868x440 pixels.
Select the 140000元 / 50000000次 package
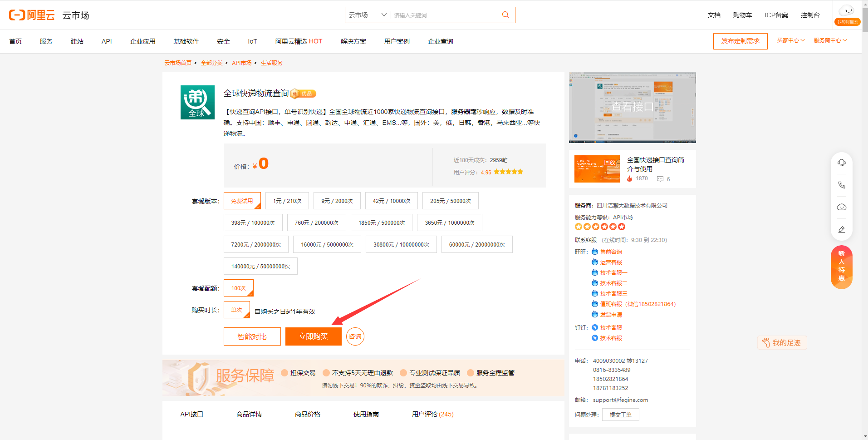click(x=260, y=266)
